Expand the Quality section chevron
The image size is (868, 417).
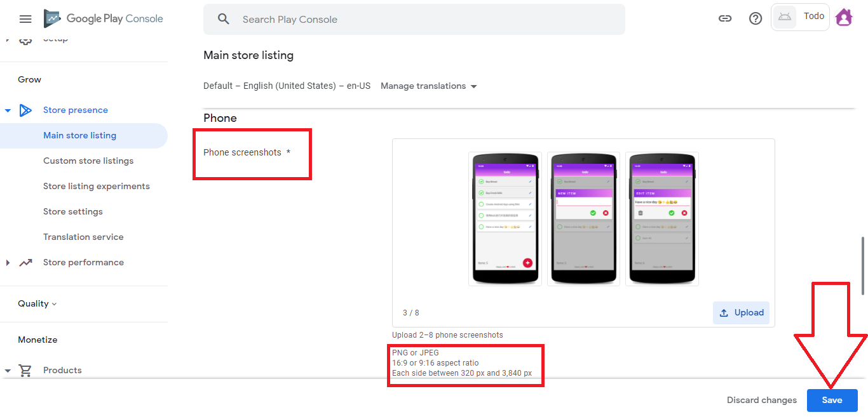pyautogui.click(x=54, y=304)
